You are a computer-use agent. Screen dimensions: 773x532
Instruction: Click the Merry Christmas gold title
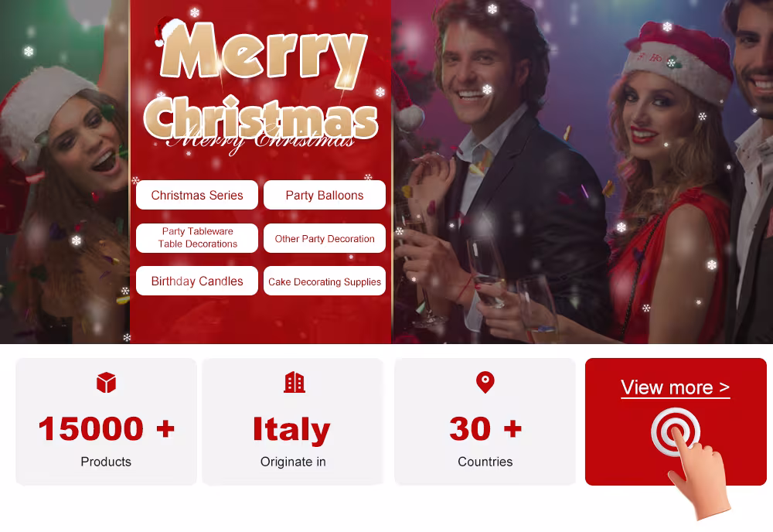[x=261, y=81]
